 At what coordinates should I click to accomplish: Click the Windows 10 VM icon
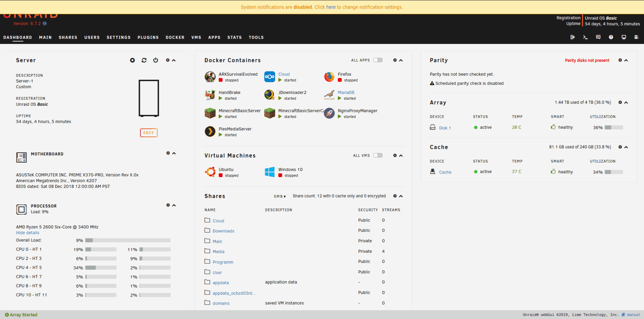coord(269,172)
